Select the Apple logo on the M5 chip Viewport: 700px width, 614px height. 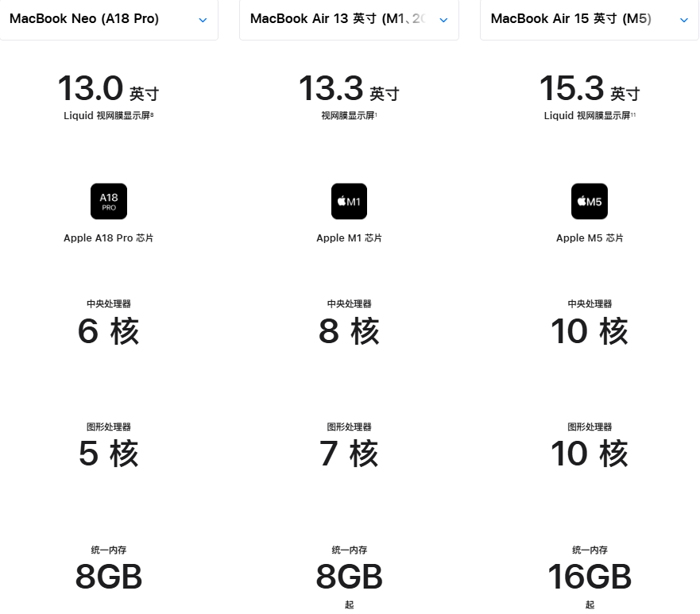[x=581, y=201]
